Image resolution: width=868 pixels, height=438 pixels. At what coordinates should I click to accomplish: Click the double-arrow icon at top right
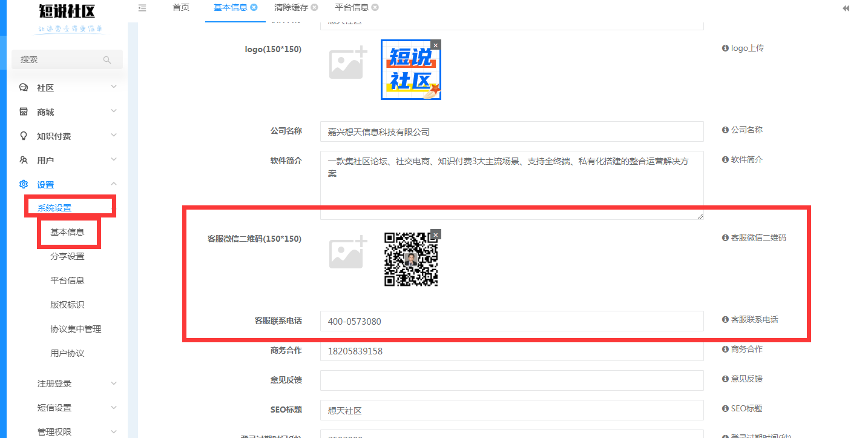point(846,8)
